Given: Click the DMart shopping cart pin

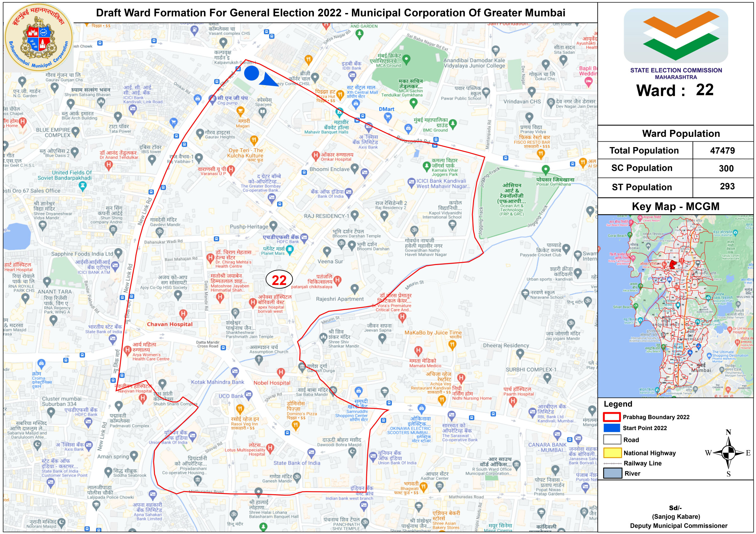Looking at the screenshot, I should coord(388,117).
